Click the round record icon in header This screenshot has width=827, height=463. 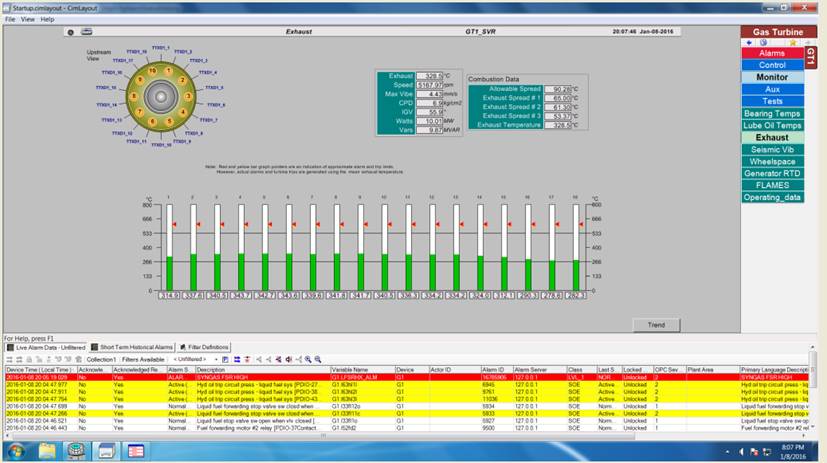click(71, 32)
